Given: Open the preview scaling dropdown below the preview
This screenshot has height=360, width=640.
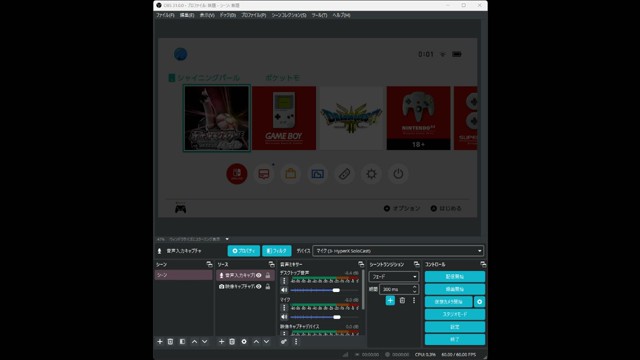Looking at the screenshot, I should tap(227, 239).
